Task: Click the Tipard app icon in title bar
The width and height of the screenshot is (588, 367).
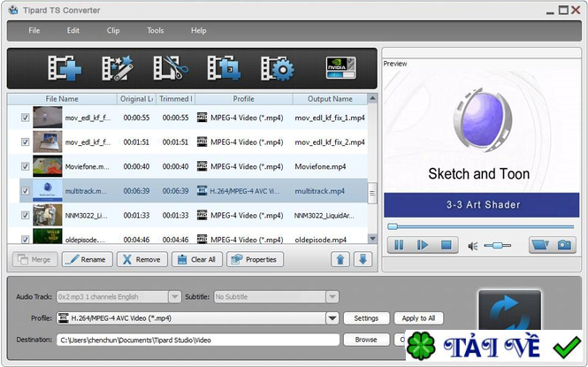Action: click(x=13, y=10)
